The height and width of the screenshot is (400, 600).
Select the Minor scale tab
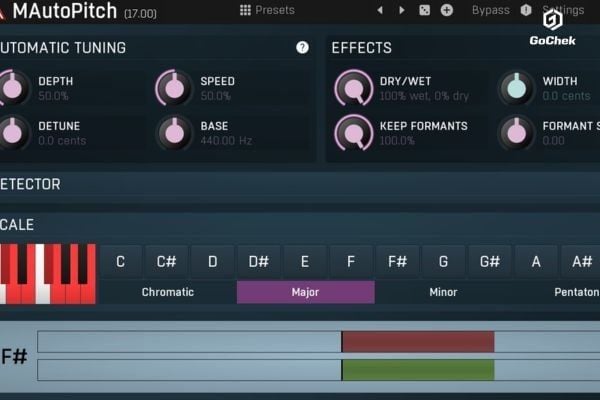[443, 292]
